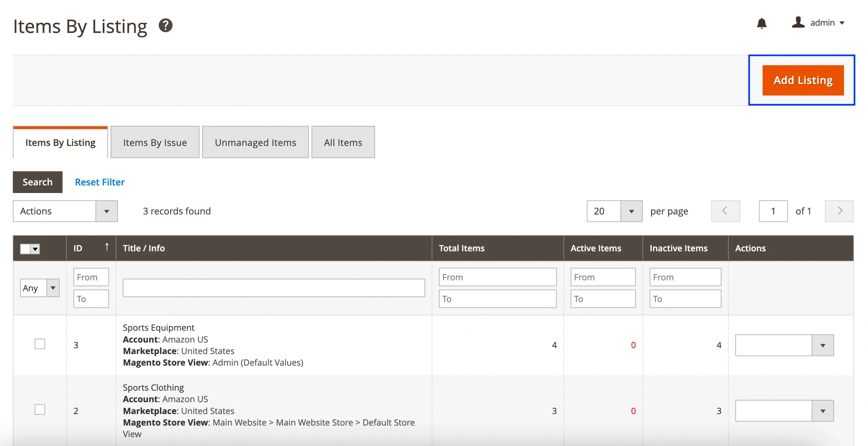This screenshot has width=868, height=446.
Task: Click the Add Listing button
Action: (803, 80)
